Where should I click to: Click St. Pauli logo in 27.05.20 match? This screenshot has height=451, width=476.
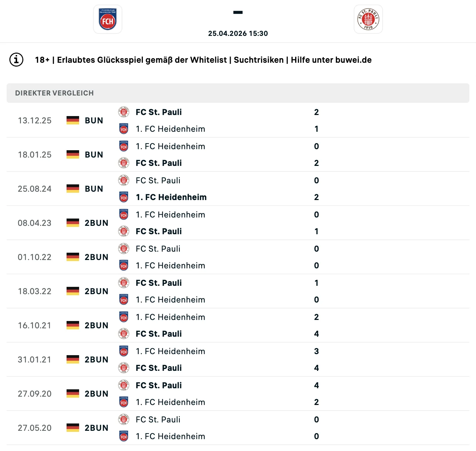click(x=124, y=419)
